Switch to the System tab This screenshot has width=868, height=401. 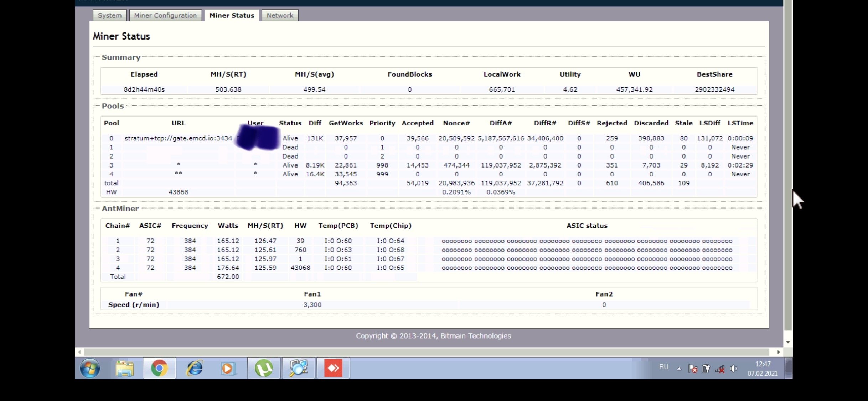110,15
